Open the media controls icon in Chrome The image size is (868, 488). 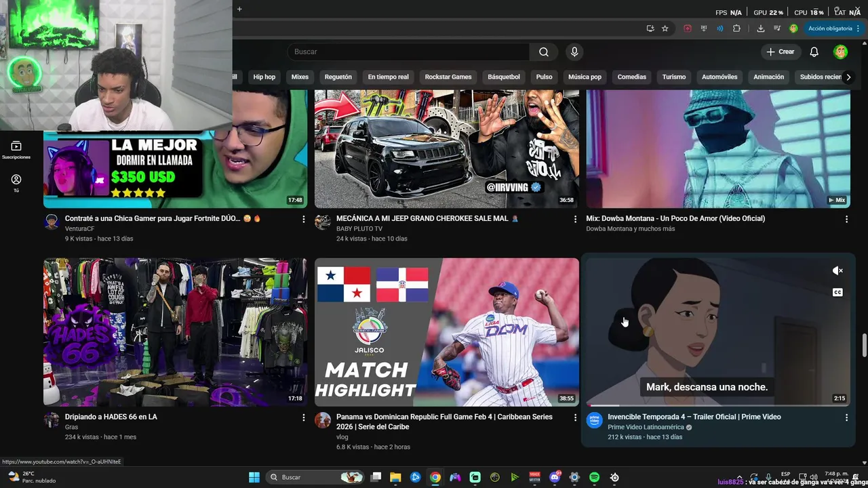[x=777, y=28]
